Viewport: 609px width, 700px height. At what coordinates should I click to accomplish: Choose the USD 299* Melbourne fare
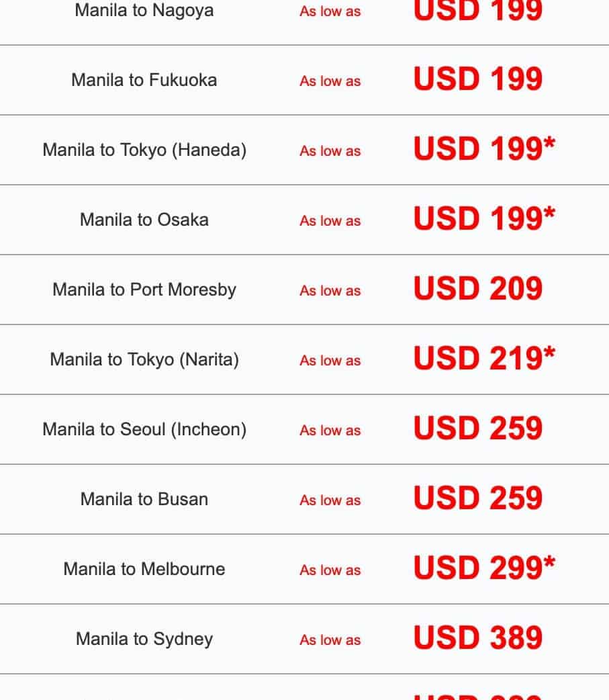point(484,569)
